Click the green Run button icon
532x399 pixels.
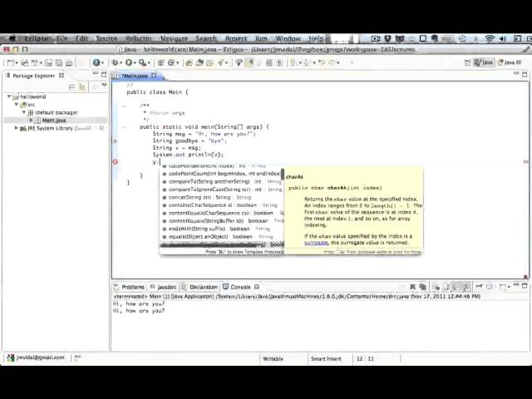click(129, 63)
